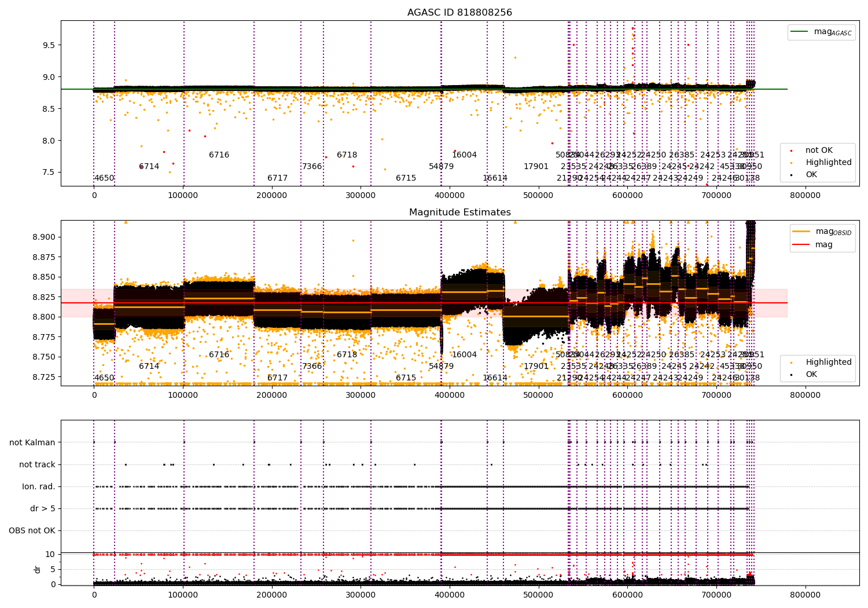Click the 8.850 tick on the middle plot y-axis

(x=44, y=277)
